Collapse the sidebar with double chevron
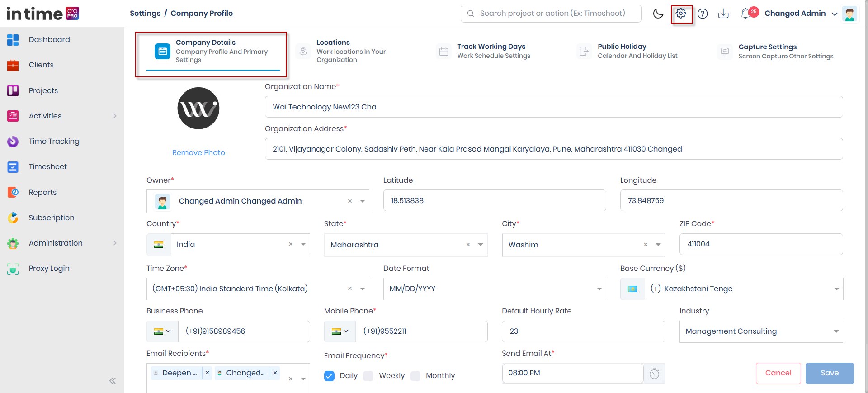Viewport: 868px width, 393px height. click(x=113, y=381)
